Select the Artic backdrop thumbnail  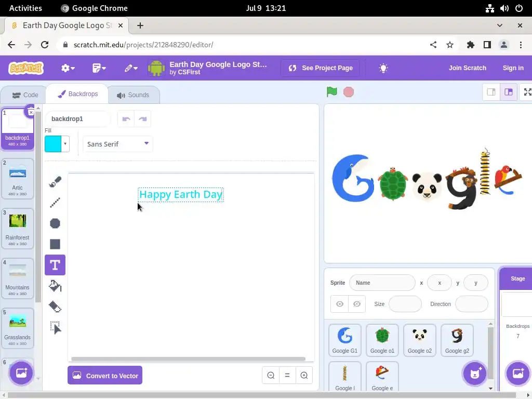pyautogui.click(x=18, y=179)
